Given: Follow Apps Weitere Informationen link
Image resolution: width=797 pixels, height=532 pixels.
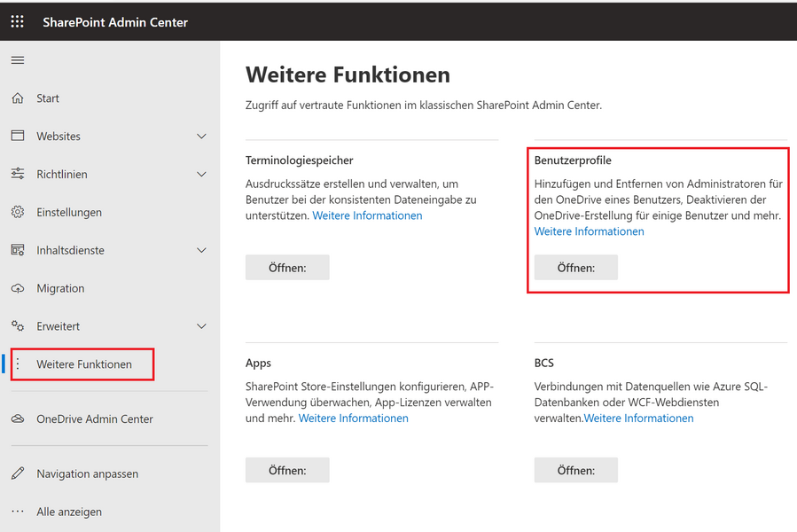Looking at the screenshot, I should tap(353, 419).
